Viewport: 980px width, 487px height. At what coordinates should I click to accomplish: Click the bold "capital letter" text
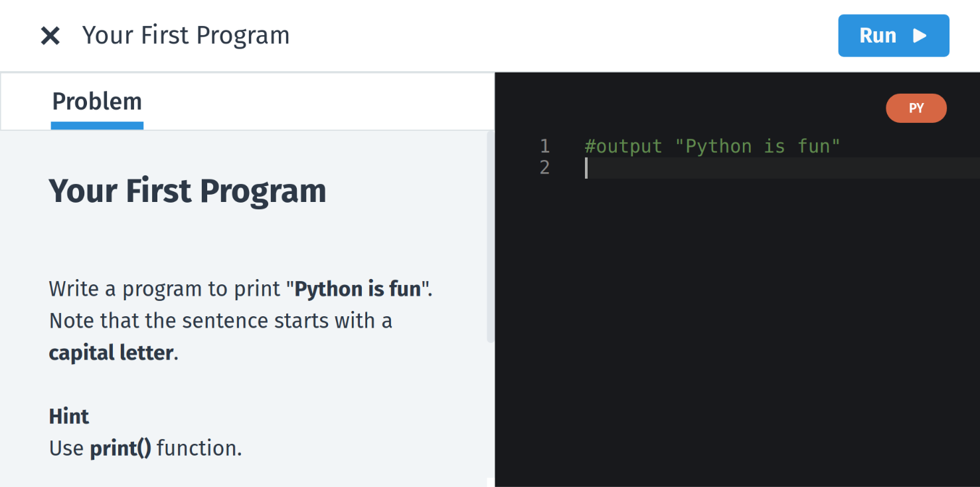pyautogui.click(x=111, y=353)
